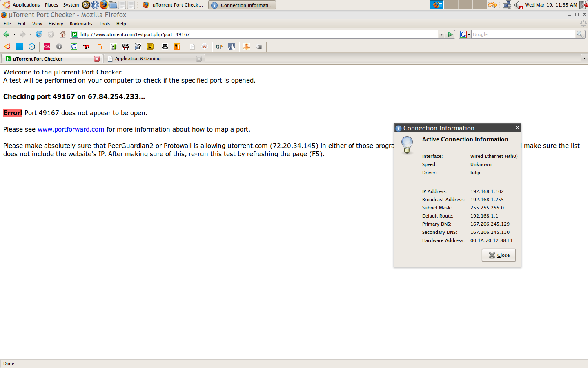Go to the Home page icon
Screen dimensions: 588x368
(62, 34)
